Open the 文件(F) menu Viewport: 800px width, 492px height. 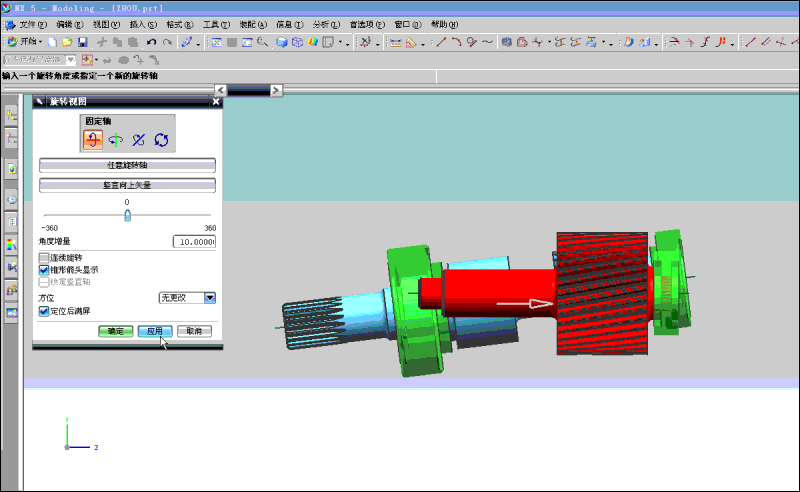33,24
